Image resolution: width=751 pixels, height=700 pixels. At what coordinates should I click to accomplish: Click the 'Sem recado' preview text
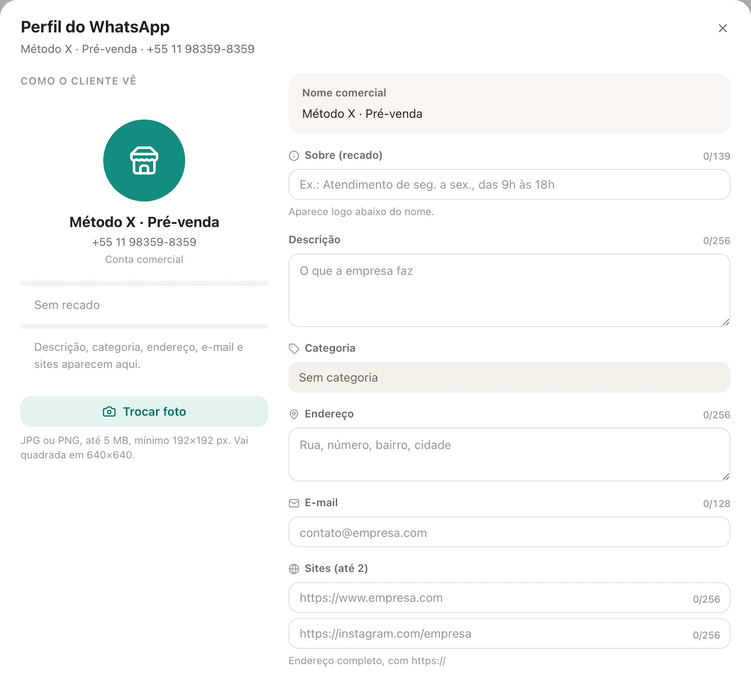[x=67, y=305]
